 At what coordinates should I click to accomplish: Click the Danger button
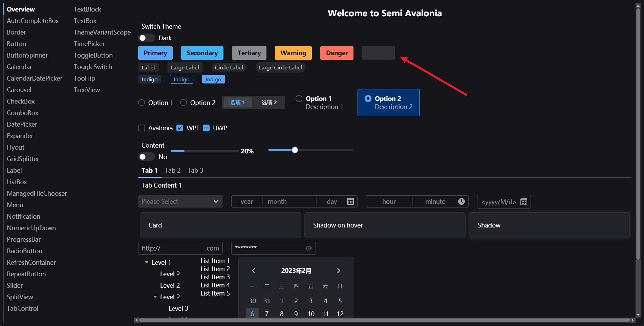337,53
